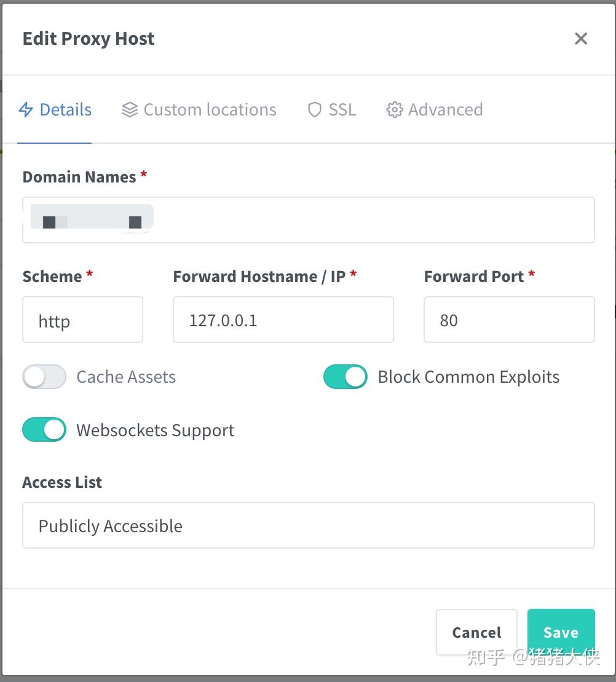Screen dimensions: 616x682
Task: Click the shield icon next to SSL
Action: click(314, 109)
